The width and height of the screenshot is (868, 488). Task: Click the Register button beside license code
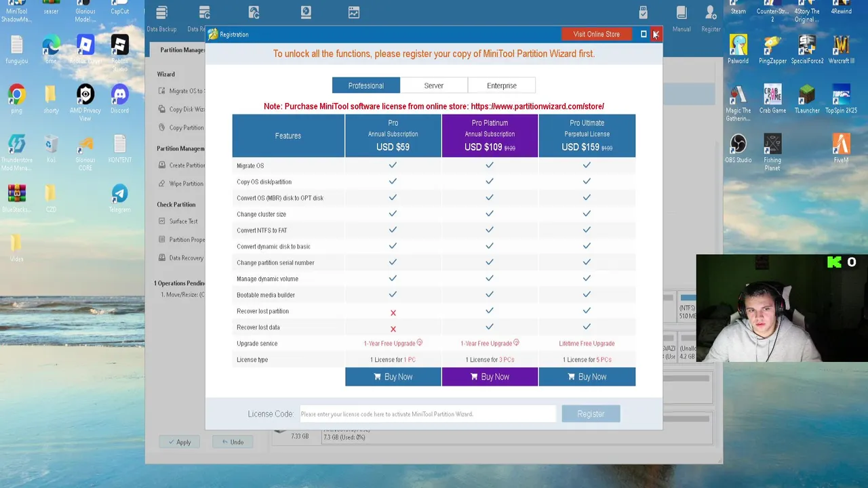click(591, 413)
